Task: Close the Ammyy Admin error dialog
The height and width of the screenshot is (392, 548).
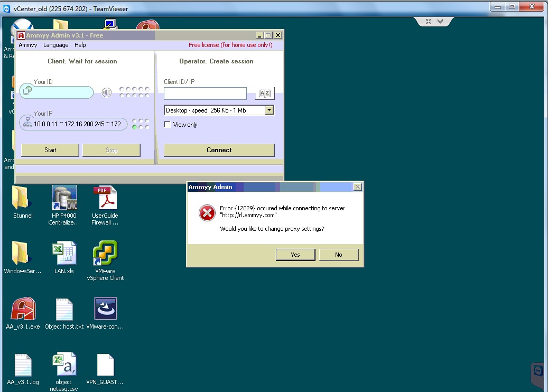Action: tap(358, 187)
